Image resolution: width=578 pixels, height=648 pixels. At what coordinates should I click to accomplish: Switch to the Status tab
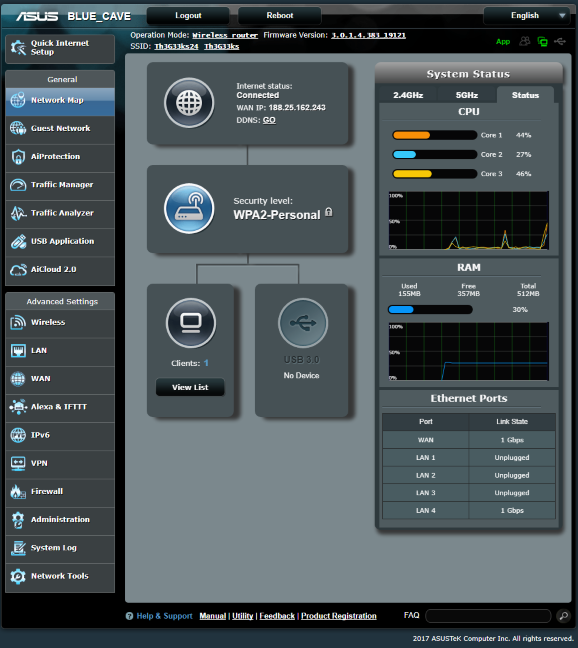(x=525, y=95)
